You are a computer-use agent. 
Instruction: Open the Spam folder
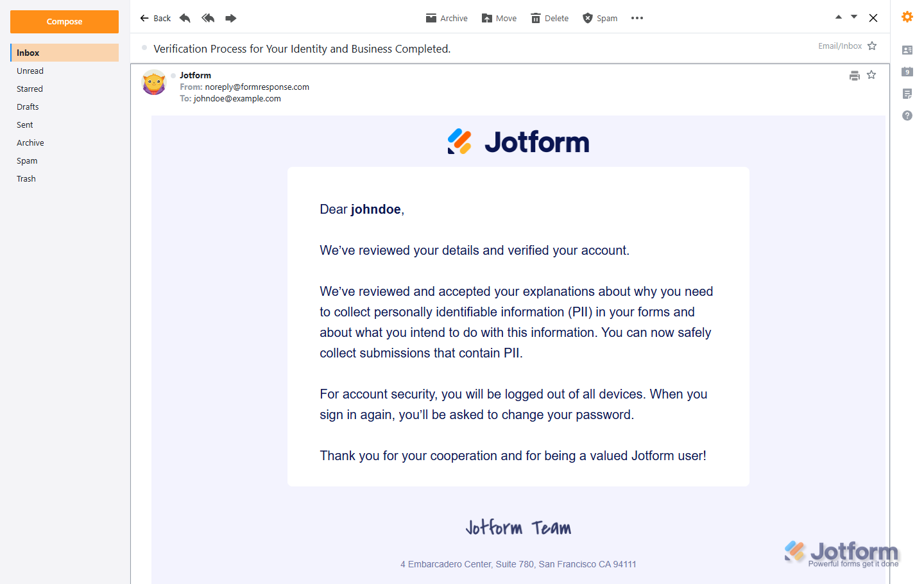tap(26, 160)
